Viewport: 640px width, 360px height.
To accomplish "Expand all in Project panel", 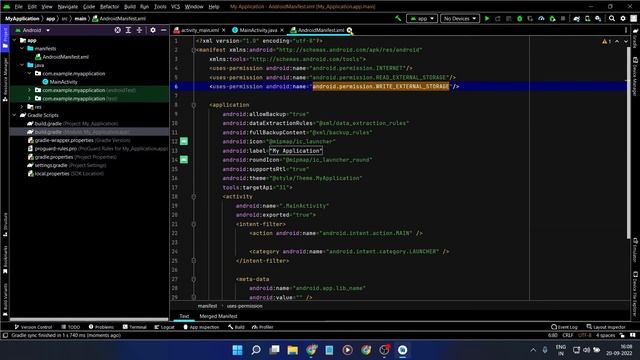I will [x=128, y=30].
